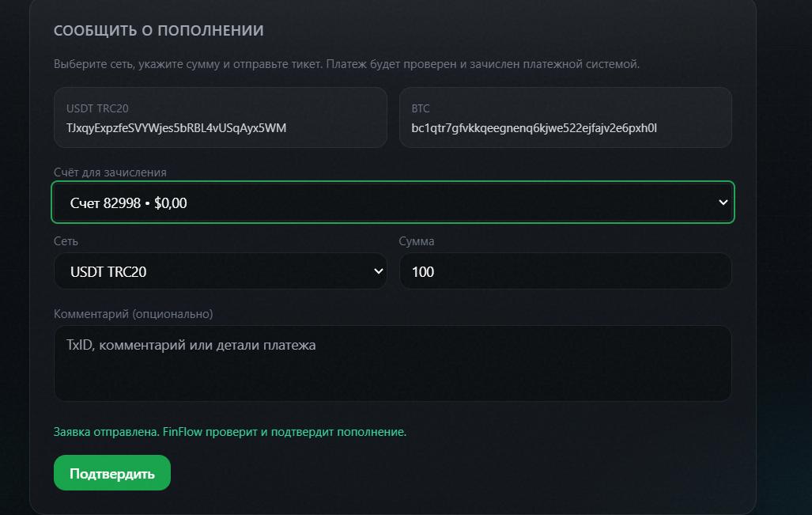Select the USDT TRC20 wallet address card
This screenshot has height=515, width=812.
[x=220, y=118]
